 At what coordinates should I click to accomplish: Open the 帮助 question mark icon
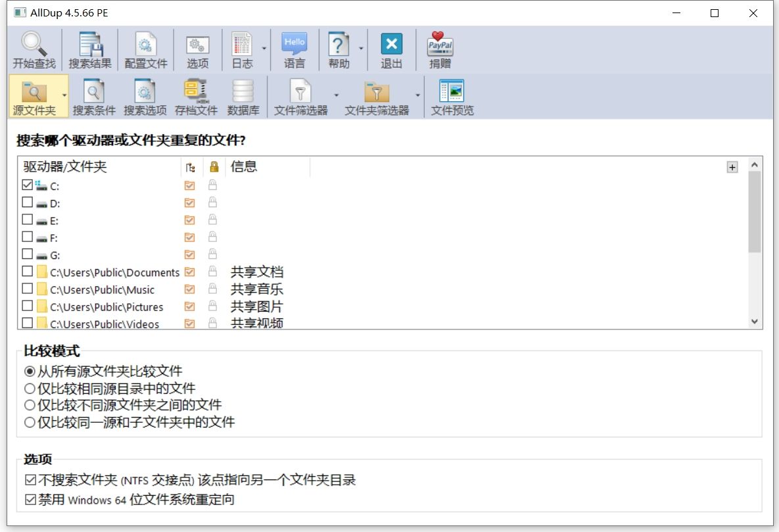(339, 44)
